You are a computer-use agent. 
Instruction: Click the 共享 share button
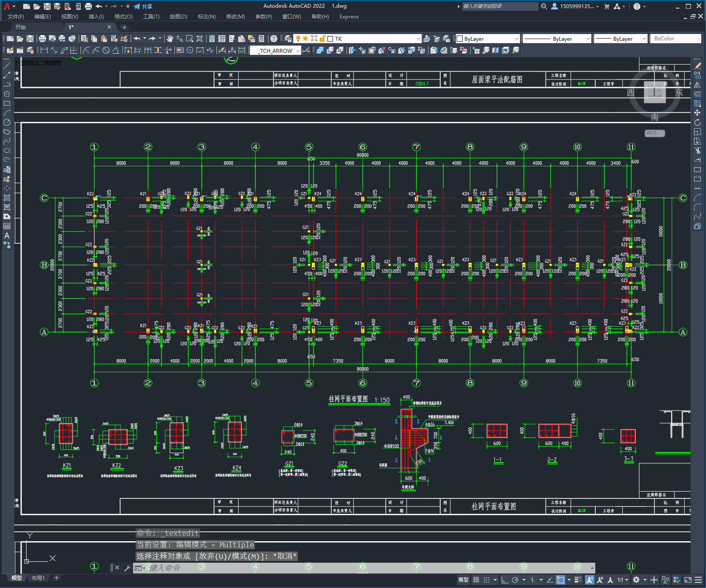(143, 6)
